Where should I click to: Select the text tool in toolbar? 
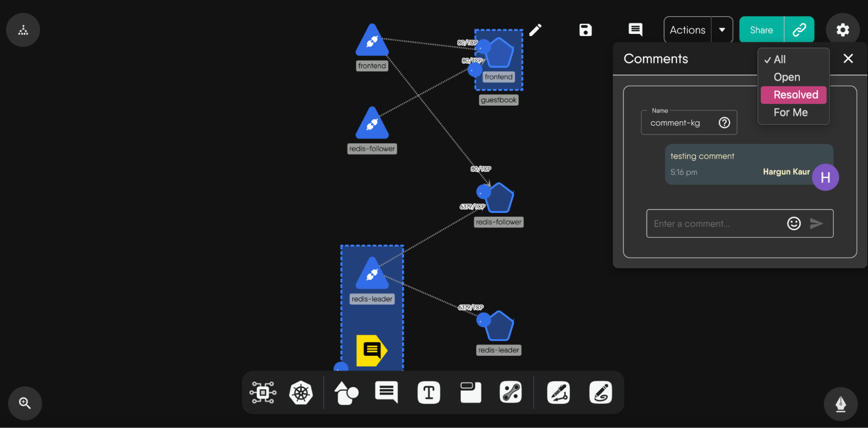click(x=429, y=393)
